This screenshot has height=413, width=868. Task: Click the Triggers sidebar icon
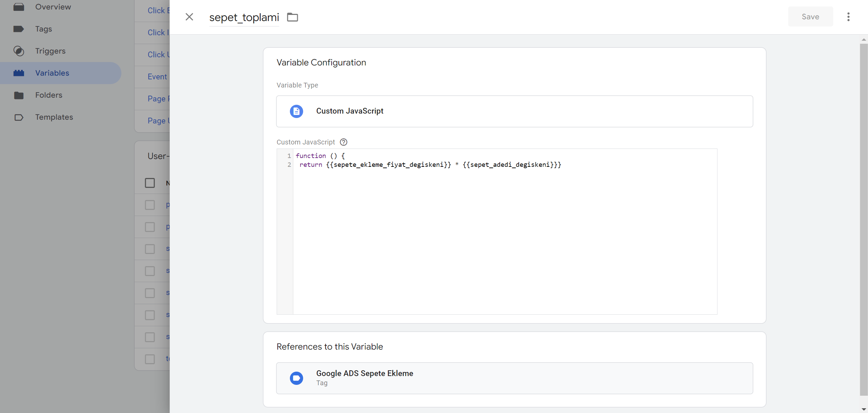point(19,51)
